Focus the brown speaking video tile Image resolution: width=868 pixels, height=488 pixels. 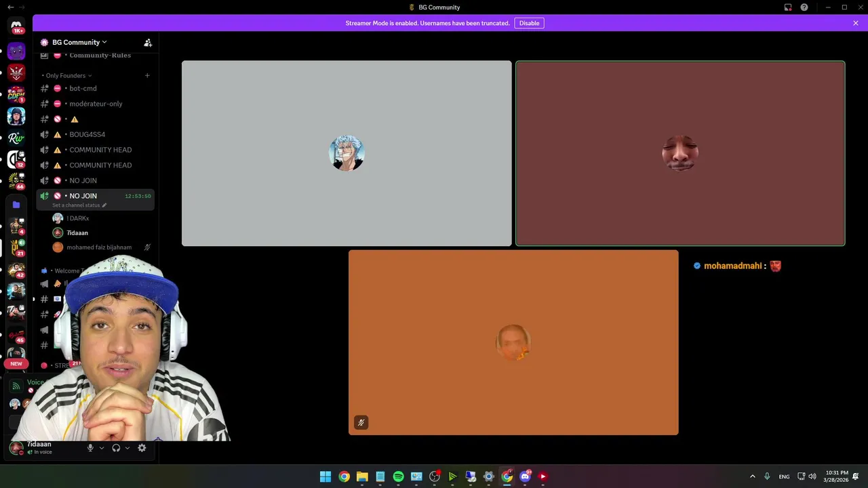(x=680, y=153)
